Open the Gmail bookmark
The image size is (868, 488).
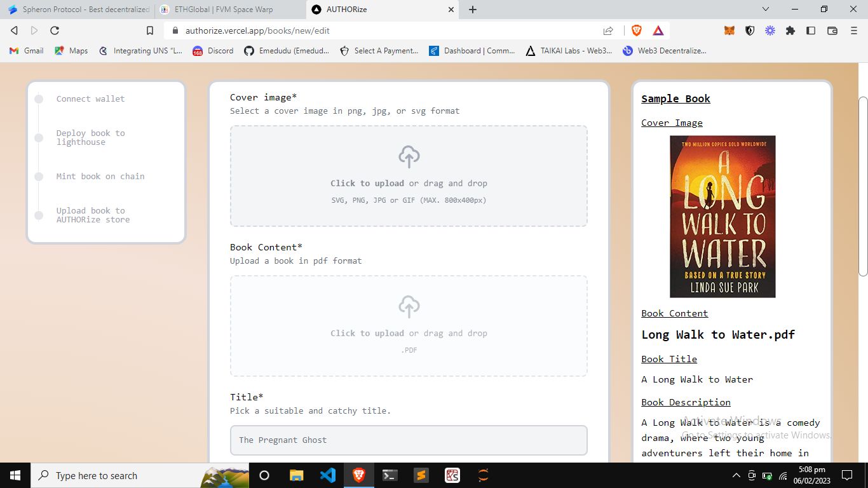click(x=27, y=51)
